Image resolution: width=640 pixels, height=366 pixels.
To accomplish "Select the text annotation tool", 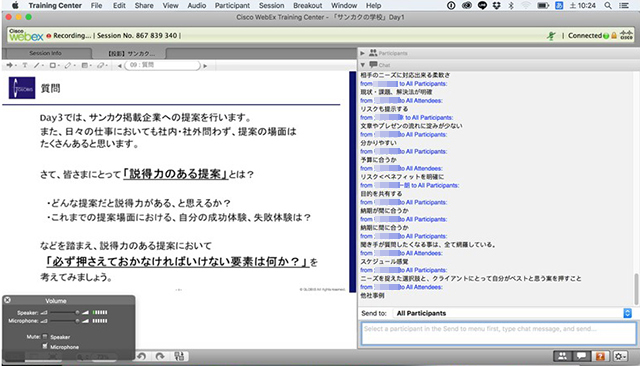I will click(24, 65).
